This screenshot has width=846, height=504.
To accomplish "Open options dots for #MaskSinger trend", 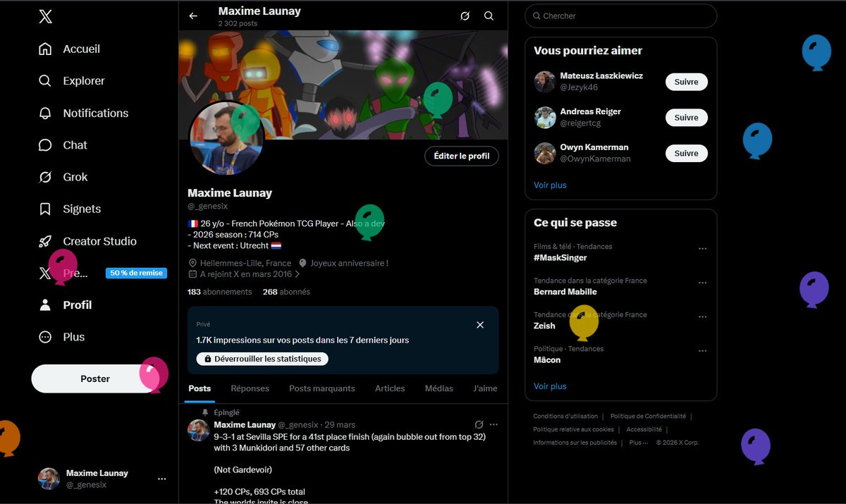I will pyautogui.click(x=702, y=249).
